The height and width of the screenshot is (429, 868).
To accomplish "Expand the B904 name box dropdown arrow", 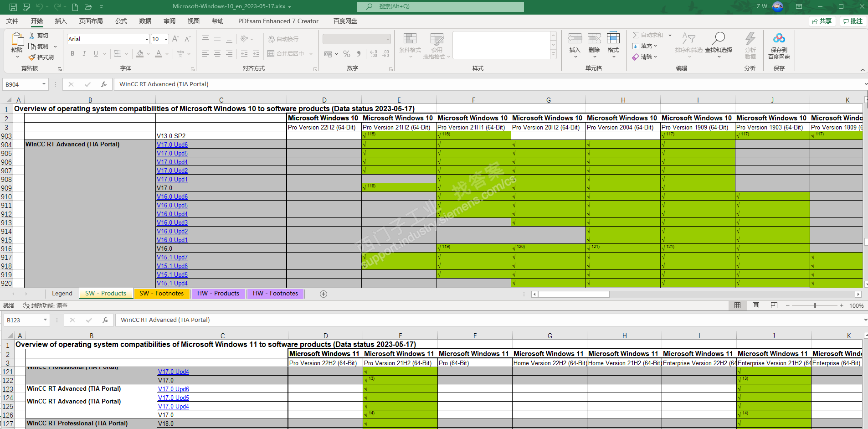I will coord(44,84).
